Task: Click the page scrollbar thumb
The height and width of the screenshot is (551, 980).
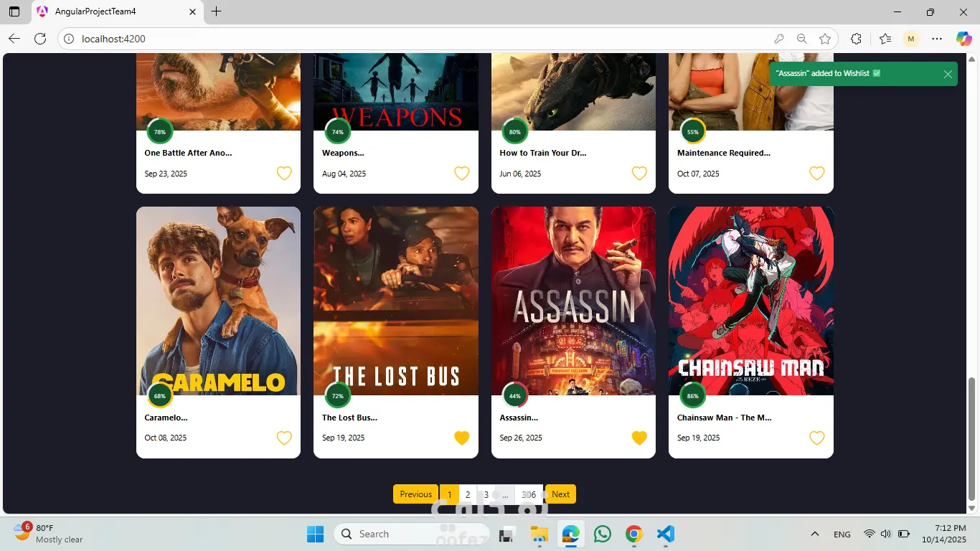Action: 972,438
